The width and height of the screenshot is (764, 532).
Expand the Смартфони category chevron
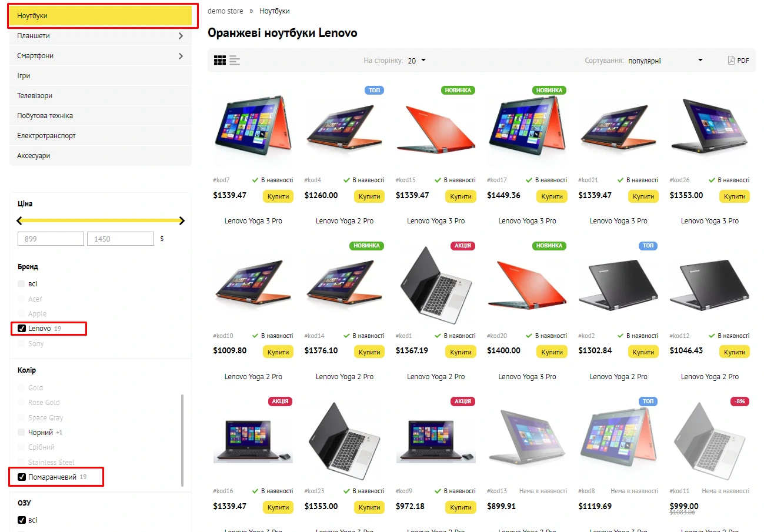[181, 56]
